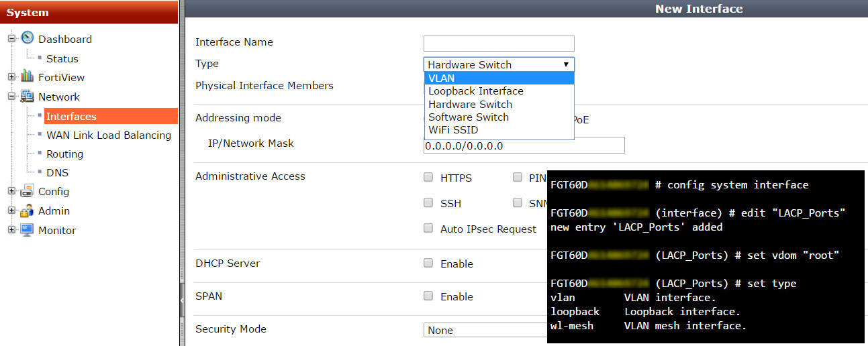Click the Monitor screen icon
Image resolution: width=868 pixels, height=346 pixels.
click(x=28, y=230)
